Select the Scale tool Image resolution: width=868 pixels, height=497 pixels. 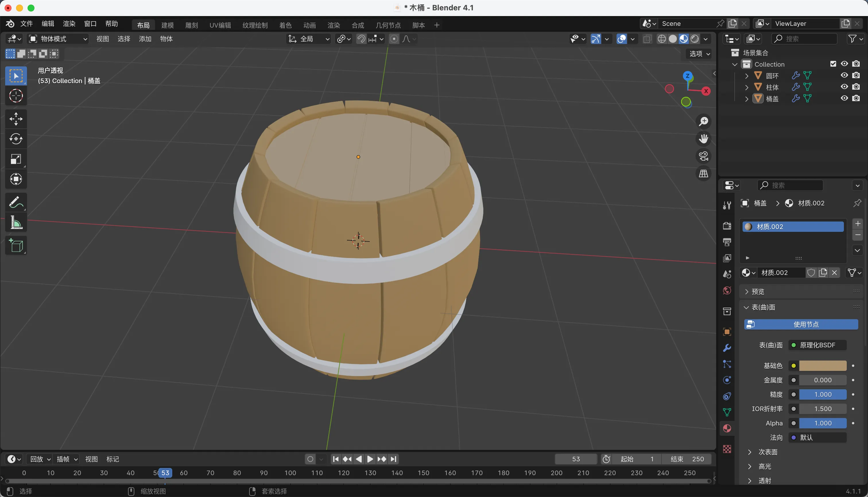[16, 159]
